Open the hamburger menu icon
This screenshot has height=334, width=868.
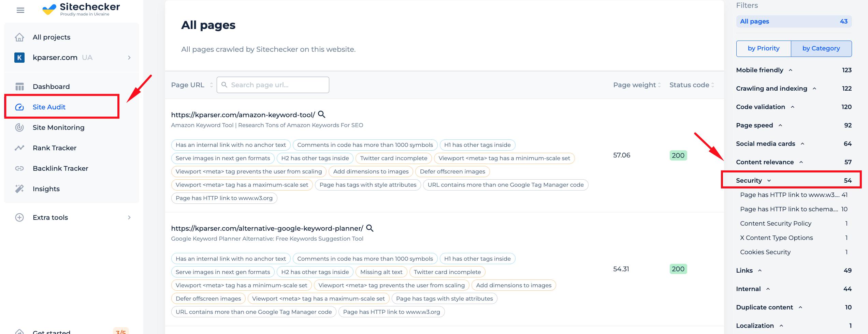20,10
